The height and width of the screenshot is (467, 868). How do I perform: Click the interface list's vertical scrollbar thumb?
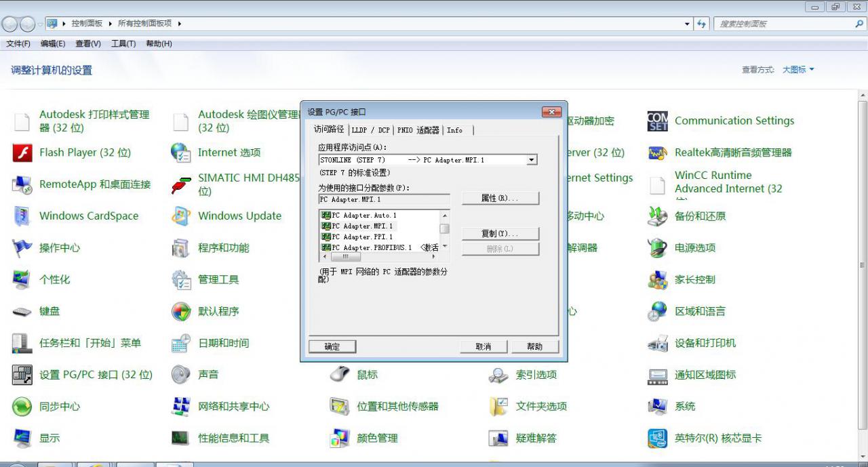click(444, 229)
